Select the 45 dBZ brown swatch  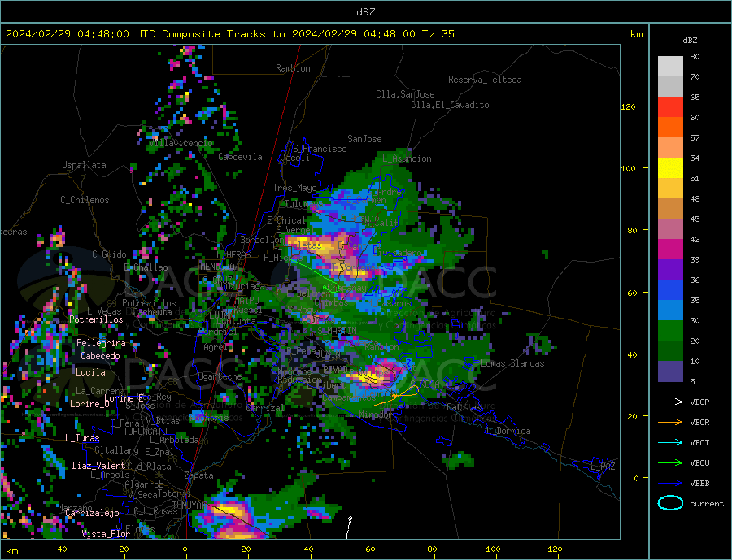(x=670, y=209)
